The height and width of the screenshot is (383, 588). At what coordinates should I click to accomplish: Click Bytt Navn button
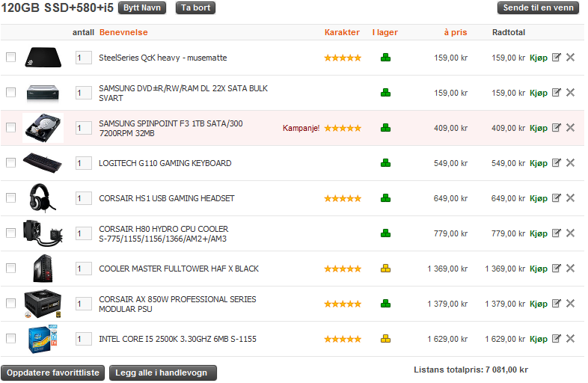coord(142,8)
